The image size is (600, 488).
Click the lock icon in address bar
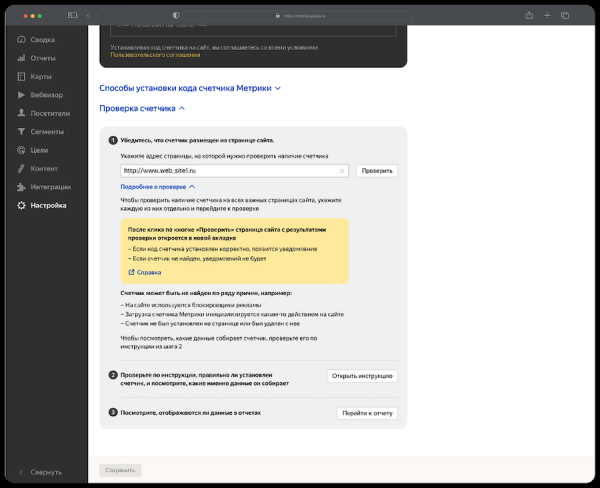coord(278,16)
